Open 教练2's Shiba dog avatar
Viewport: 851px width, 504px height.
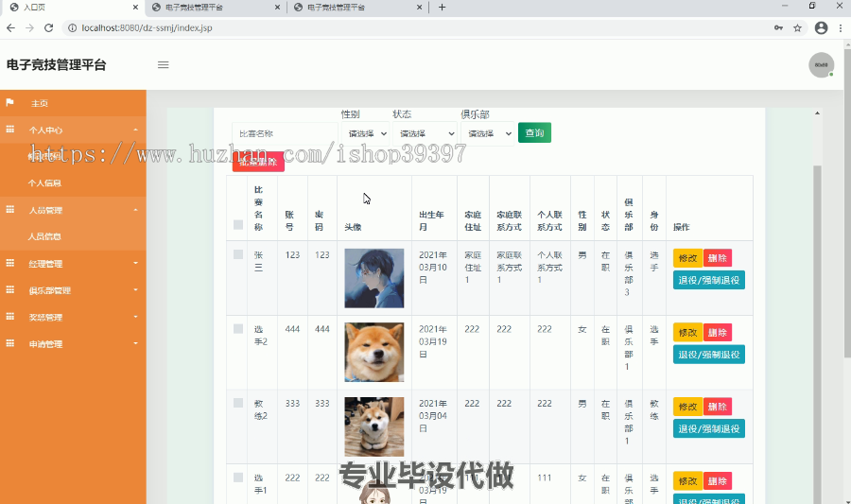[x=373, y=427]
